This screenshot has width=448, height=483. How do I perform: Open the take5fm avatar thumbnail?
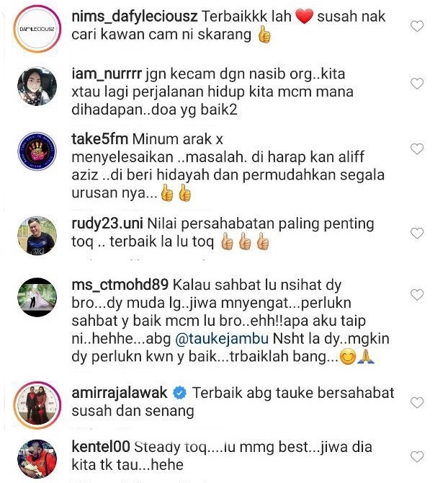tap(37, 151)
